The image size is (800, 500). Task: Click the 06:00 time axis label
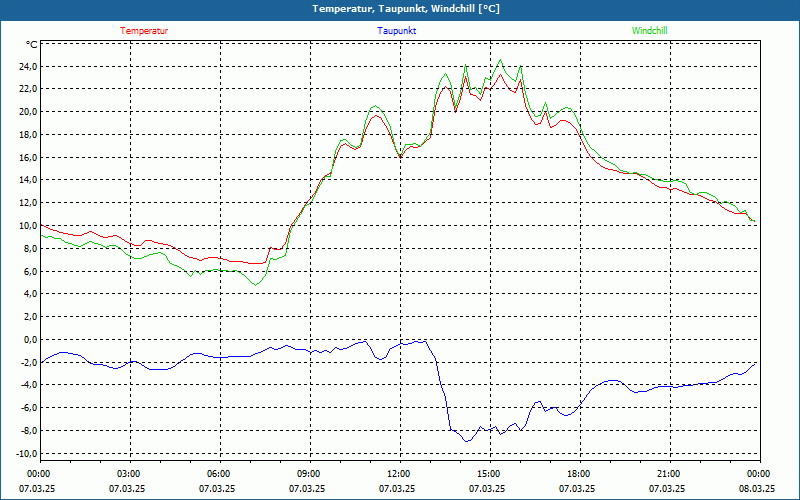point(220,474)
